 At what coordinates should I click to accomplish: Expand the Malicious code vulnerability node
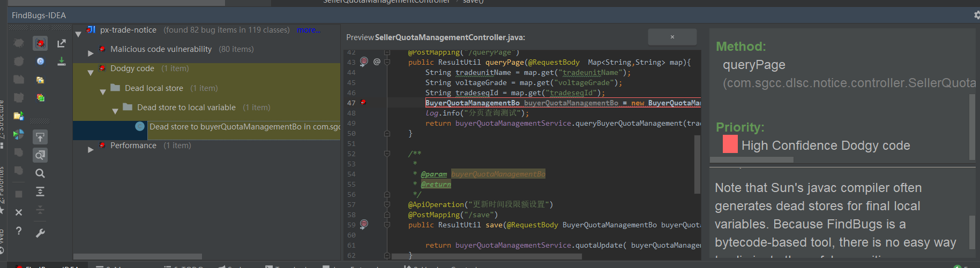[x=91, y=53]
